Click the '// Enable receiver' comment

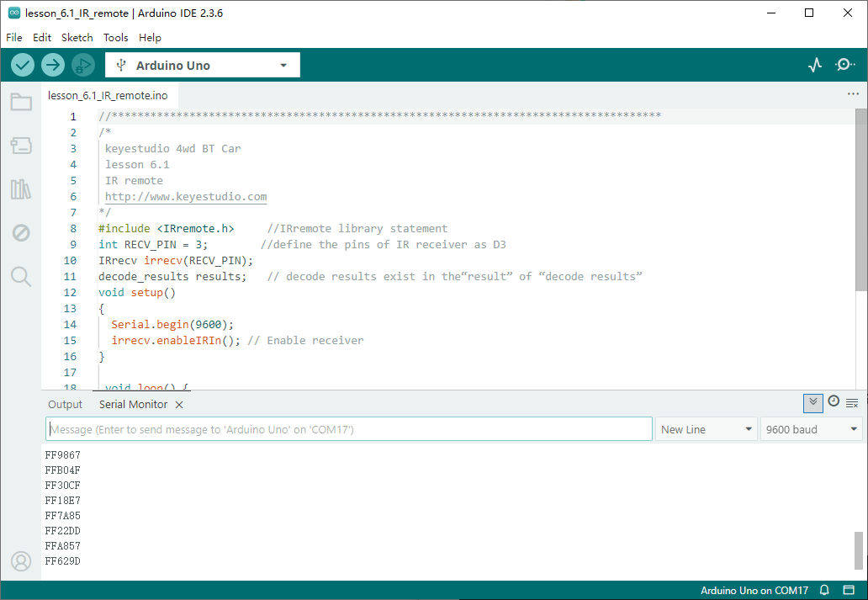305,341
